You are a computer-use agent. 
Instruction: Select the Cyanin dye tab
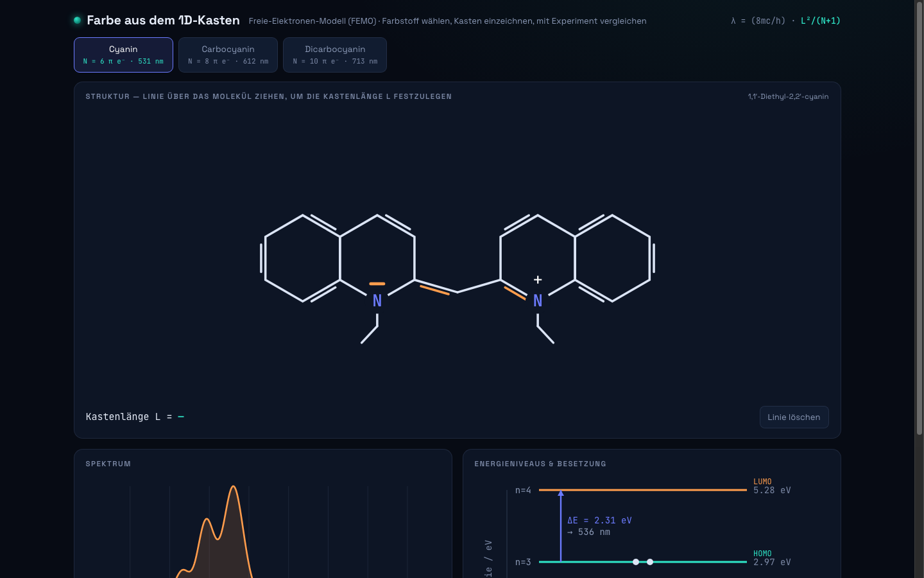click(123, 55)
